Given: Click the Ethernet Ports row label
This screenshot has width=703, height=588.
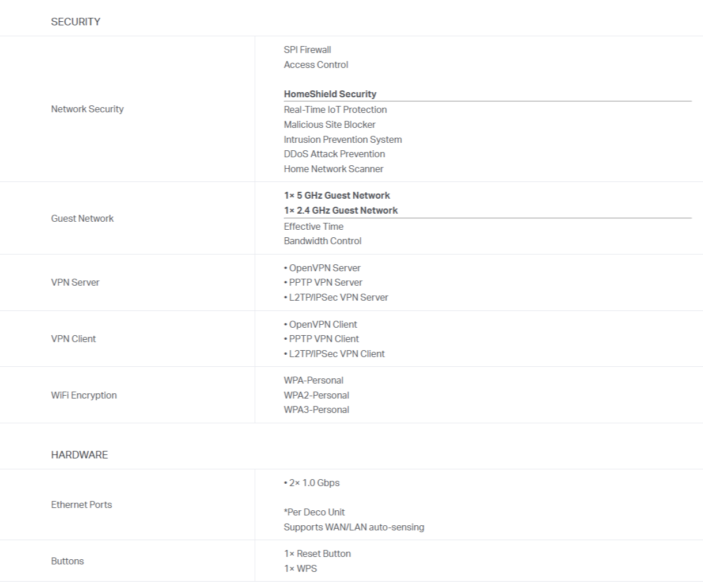Looking at the screenshot, I should click(81, 504).
